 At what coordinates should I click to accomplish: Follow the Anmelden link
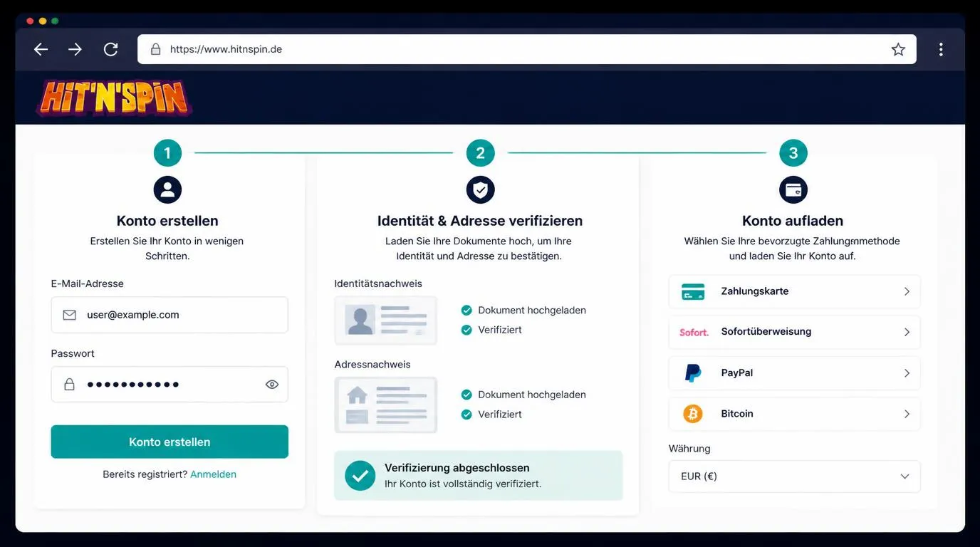click(213, 474)
